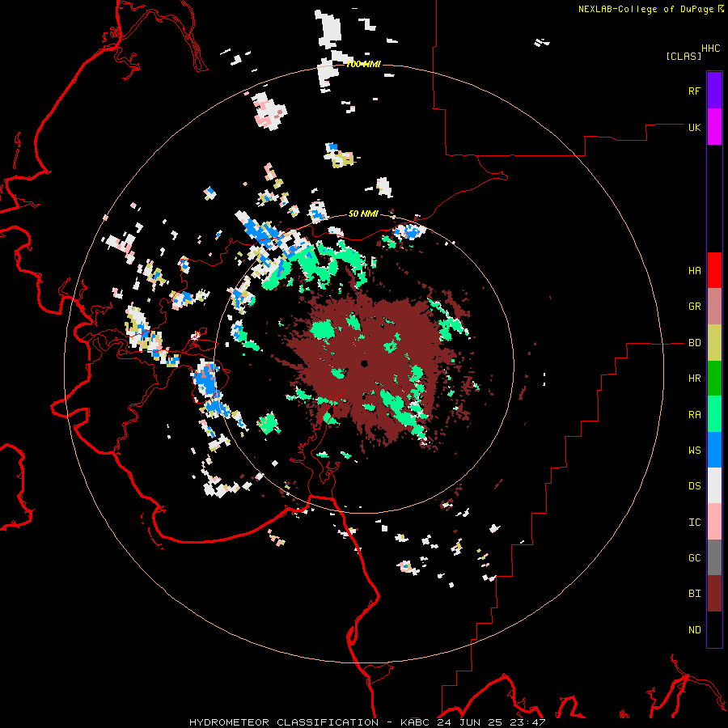The height and width of the screenshot is (728, 728).
Task: Click the 'NEXLAB-College of DuPage' credit text
Action: (645, 9)
